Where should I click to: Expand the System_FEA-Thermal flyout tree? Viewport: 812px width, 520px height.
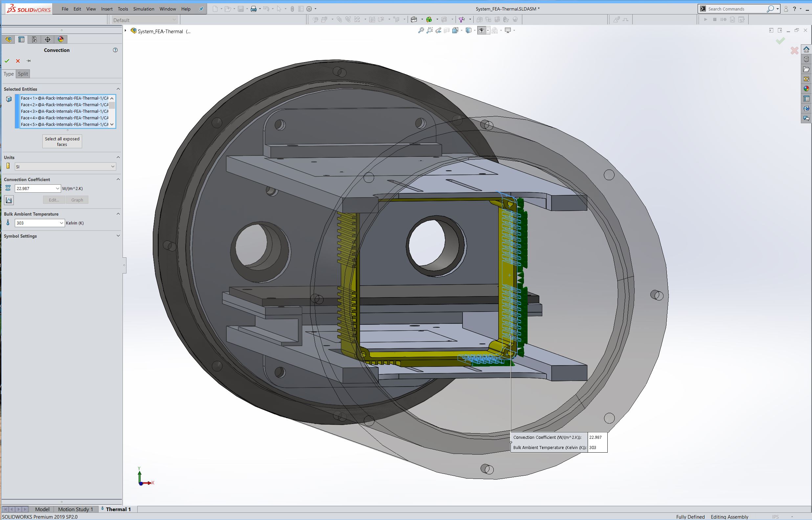tap(125, 31)
